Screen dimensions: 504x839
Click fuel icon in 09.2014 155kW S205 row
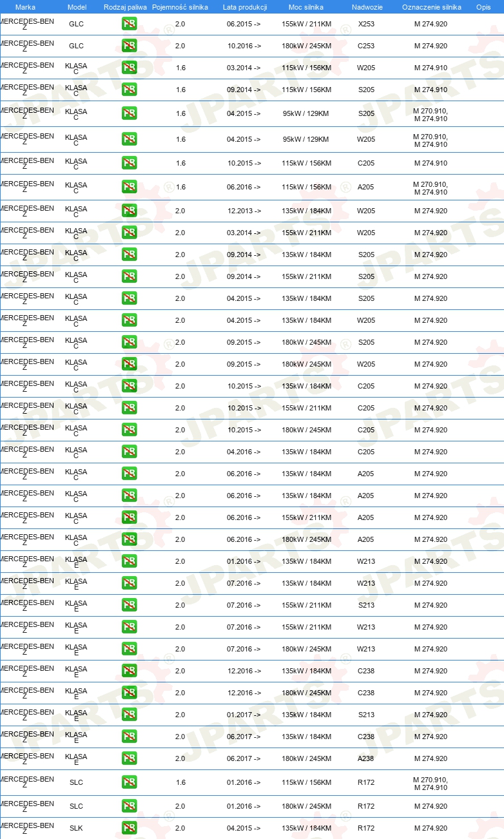pyautogui.click(x=129, y=277)
